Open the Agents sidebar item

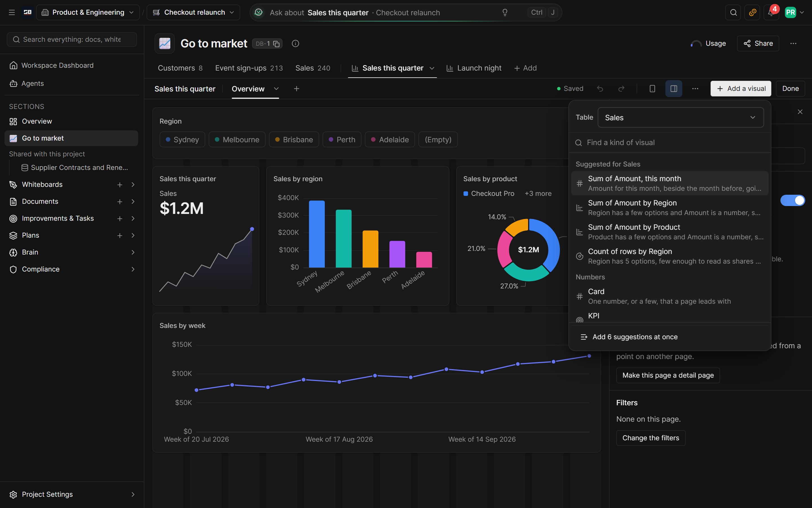click(x=71, y=83)
